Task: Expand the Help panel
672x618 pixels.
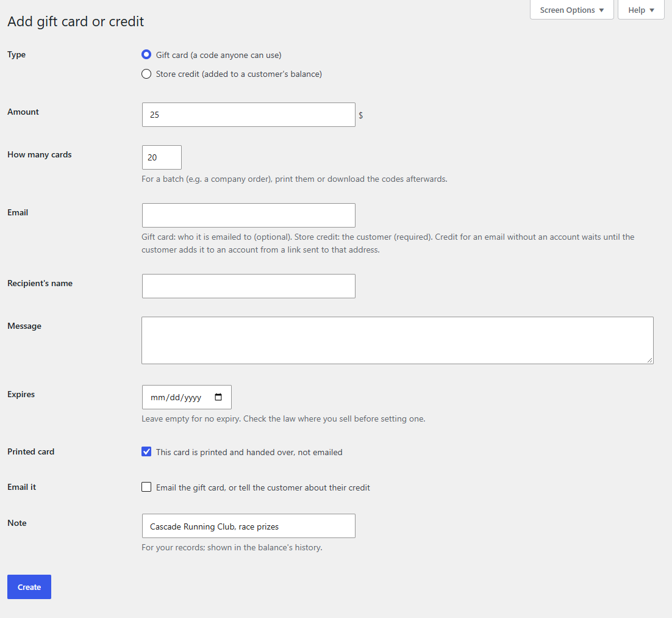Action: pyautogui.click(x=641, y=10)
